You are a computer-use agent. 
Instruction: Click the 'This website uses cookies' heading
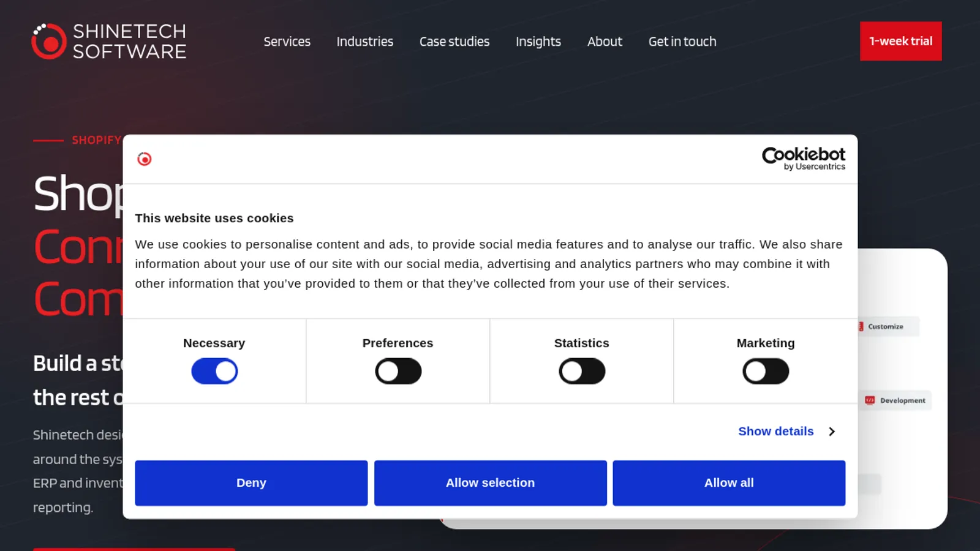tap(214, 219)
